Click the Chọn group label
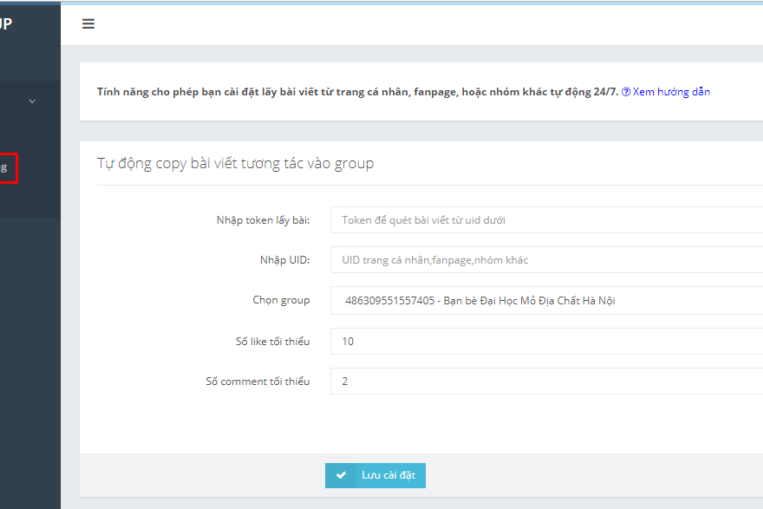The image size is (763, 509). [281, 300]
